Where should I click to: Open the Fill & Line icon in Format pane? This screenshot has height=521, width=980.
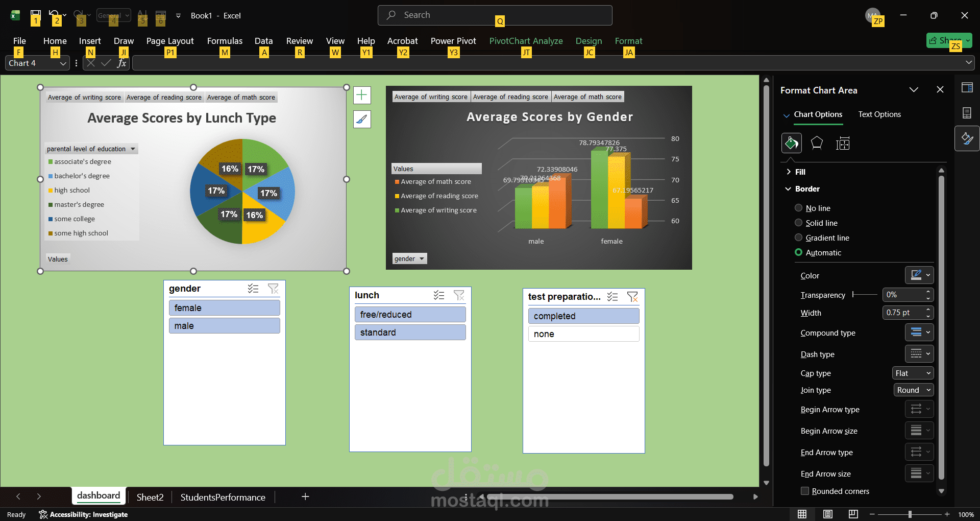point(791,143)
